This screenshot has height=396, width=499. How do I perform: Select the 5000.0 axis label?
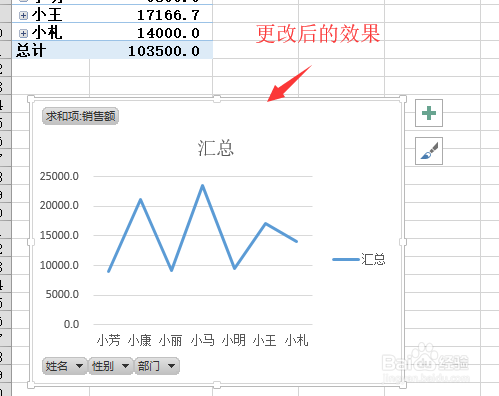tap(62, 294)
